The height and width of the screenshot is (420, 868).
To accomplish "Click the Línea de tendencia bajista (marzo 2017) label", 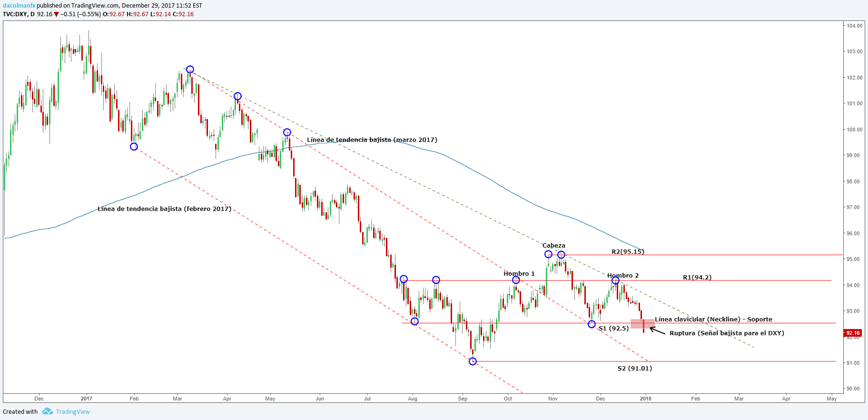I will [372, 140].
